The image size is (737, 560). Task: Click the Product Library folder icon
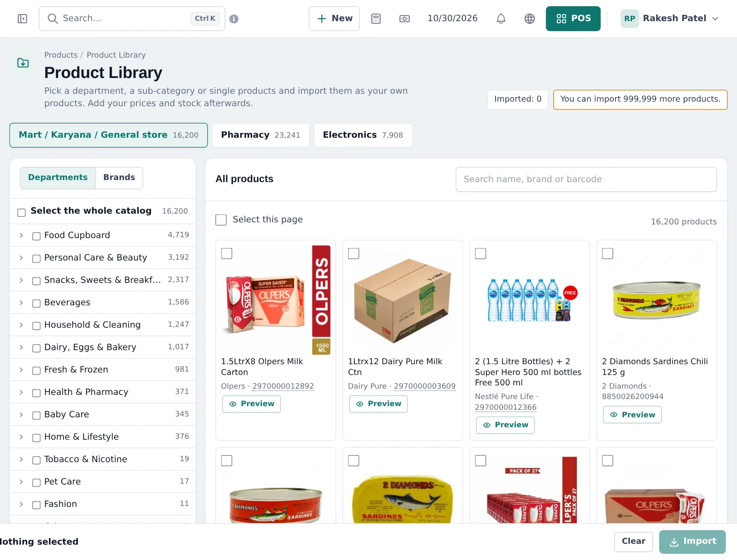point(23,63)
